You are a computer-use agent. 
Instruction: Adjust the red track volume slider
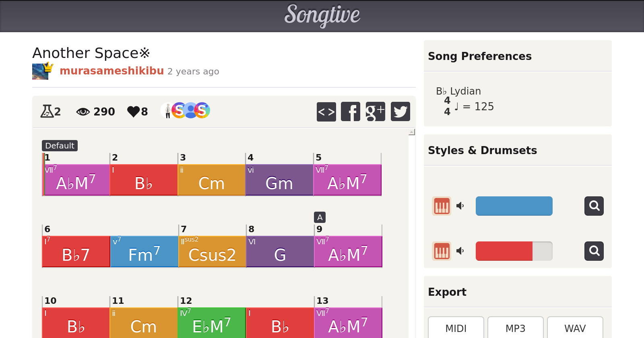(x=514, y=251)
